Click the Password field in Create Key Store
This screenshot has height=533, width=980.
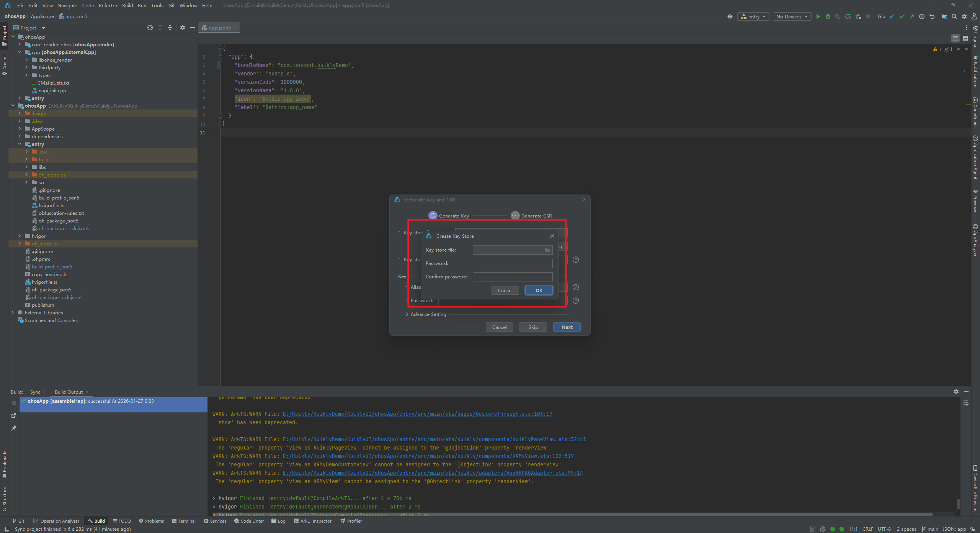pyautogui.click(x=512, y=263)
